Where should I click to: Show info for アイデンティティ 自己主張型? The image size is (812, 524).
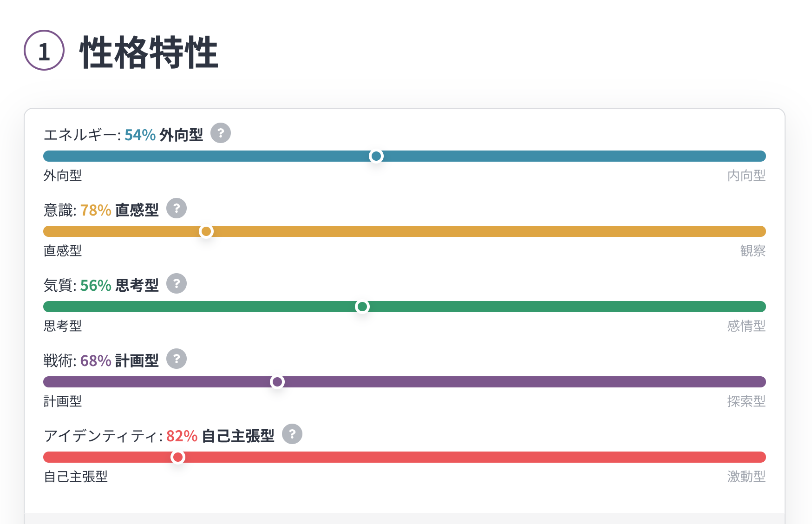pyautogui.click(x=292, y=434)
